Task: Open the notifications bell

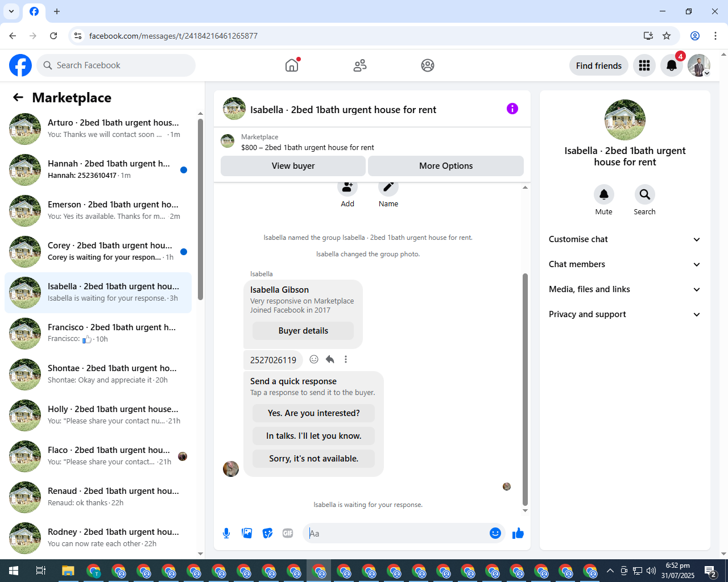Action: coord(672,65)
